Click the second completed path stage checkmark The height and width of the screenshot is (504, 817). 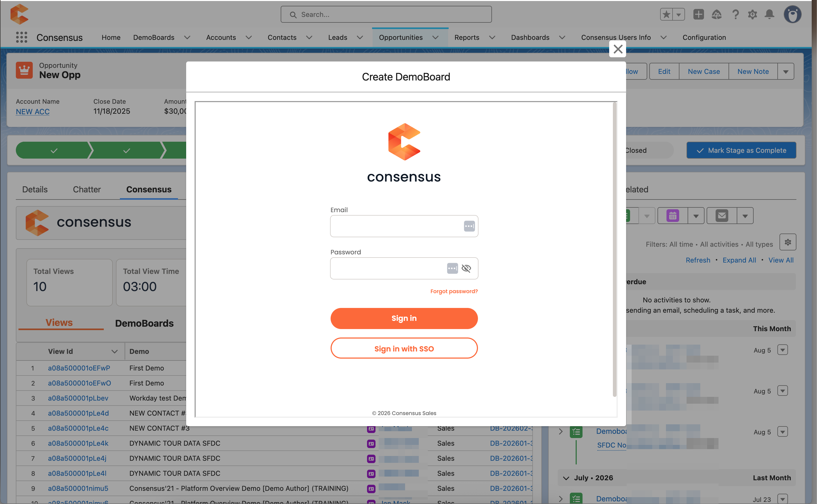(x=127, y=150)
